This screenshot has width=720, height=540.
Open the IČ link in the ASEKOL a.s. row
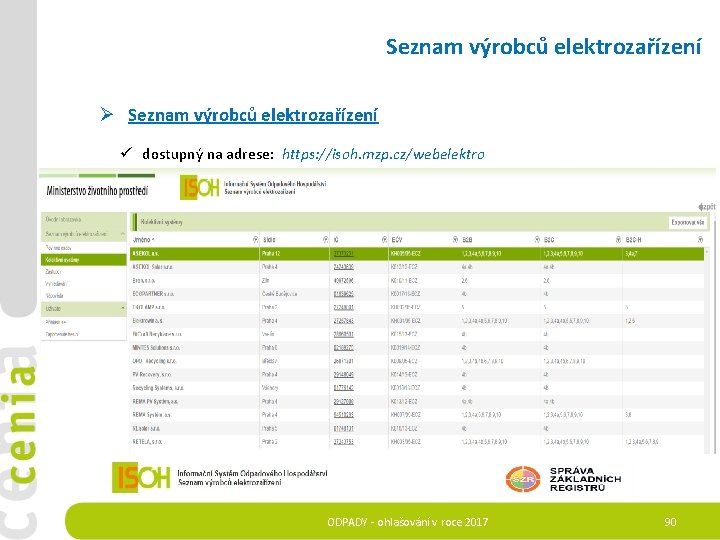point(343,253)
